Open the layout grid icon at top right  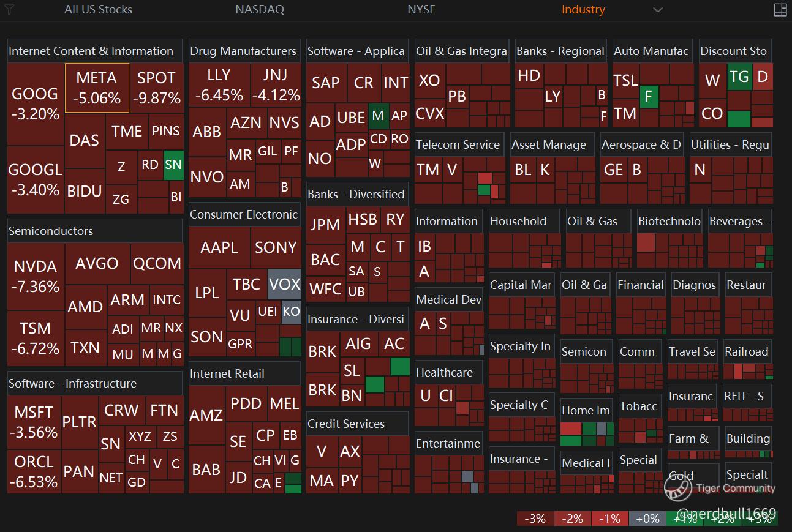coord(780,10)
